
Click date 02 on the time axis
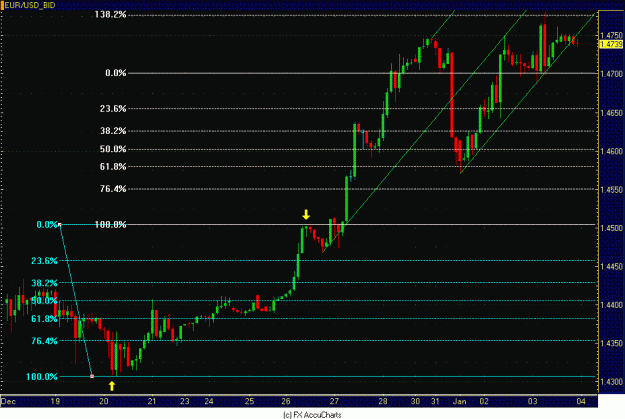tap(484, 401)
